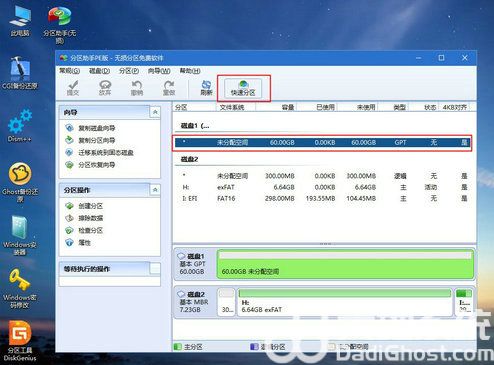This screenshot has width=494, height=365.
Task: Select the I: EFI FAT16 row
Action: pyautogui.click(x=322, y=198)
